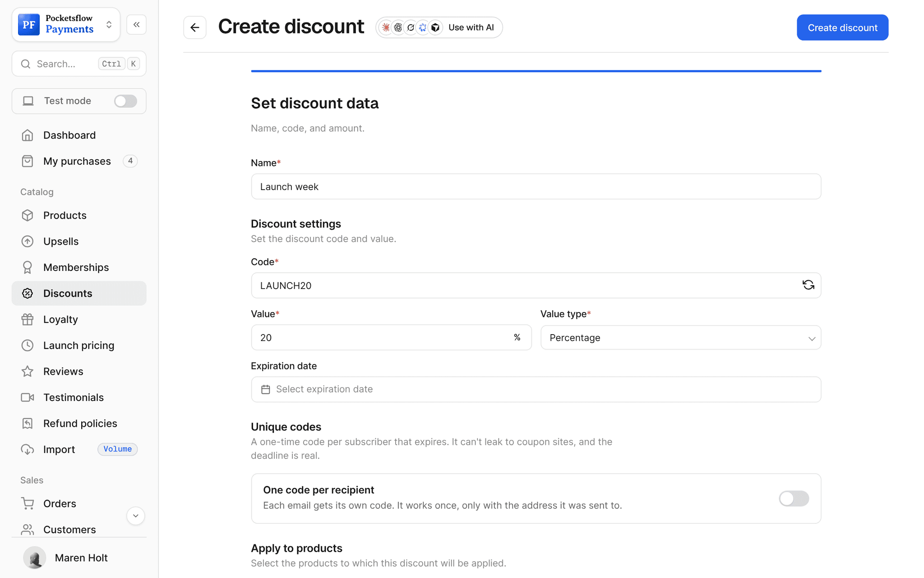Image resolution: width=924 pixels, height=578 pixels.
Task: Click the Claude starburst AI icon
Action: point(386,28)
